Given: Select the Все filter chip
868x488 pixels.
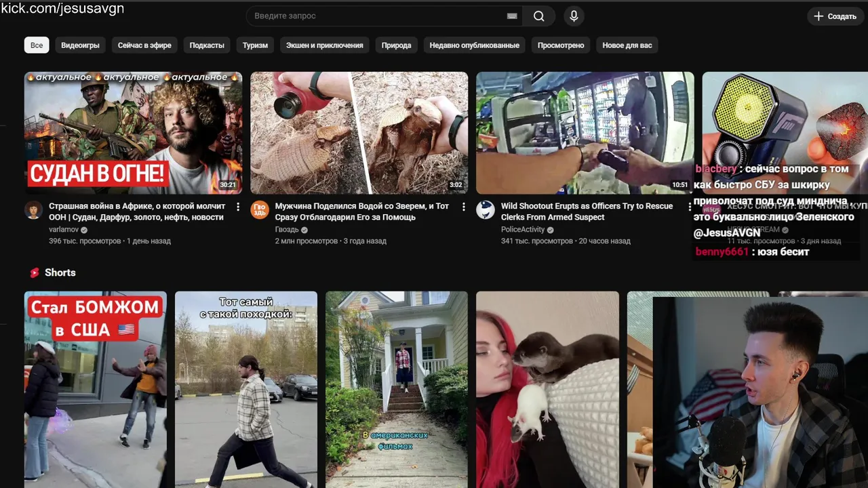Looking at the screenshot, I should click(x=37, y=45).
